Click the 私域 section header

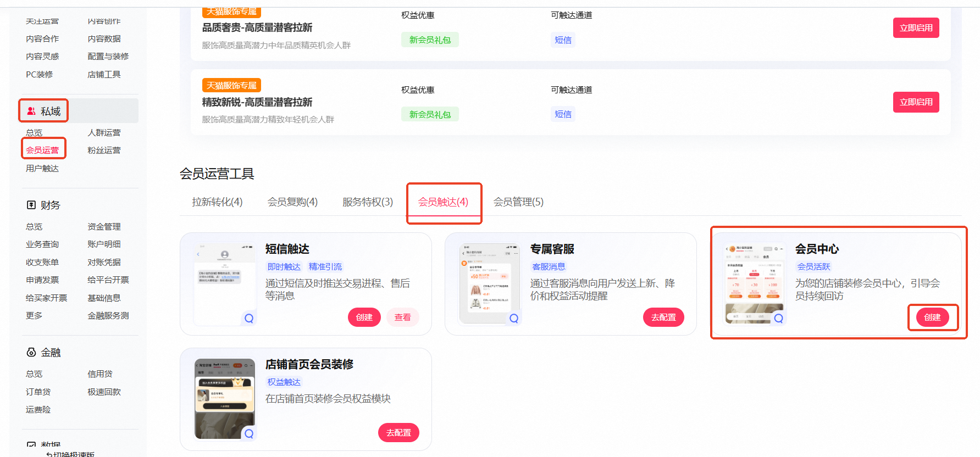(80, 111)
